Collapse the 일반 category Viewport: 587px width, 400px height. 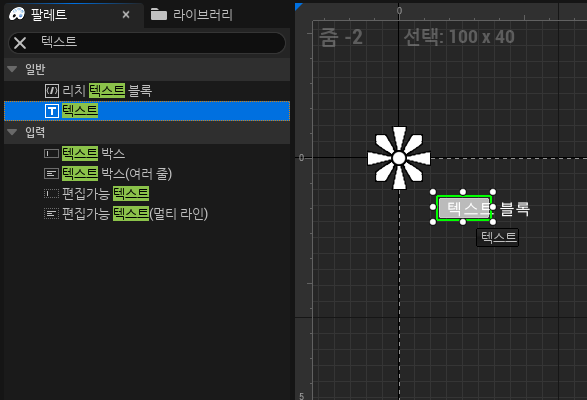coord(12,69)
